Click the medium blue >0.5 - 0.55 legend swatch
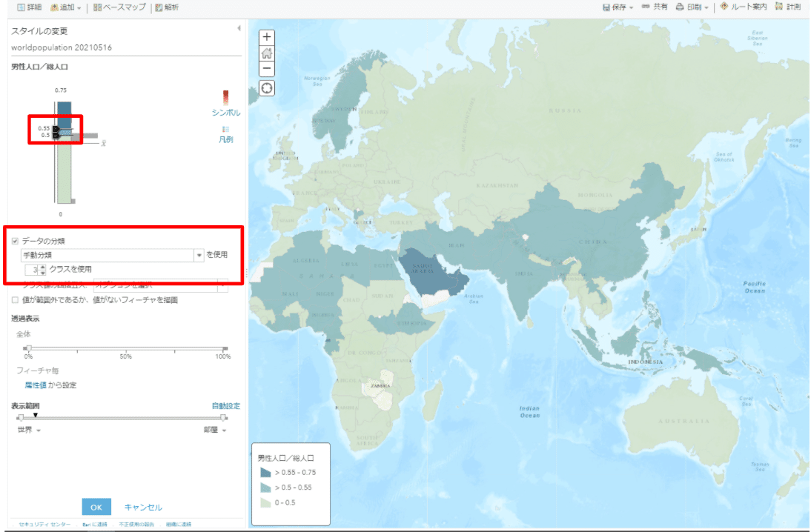The image size is (811, 532). click(x=265, y=488)
